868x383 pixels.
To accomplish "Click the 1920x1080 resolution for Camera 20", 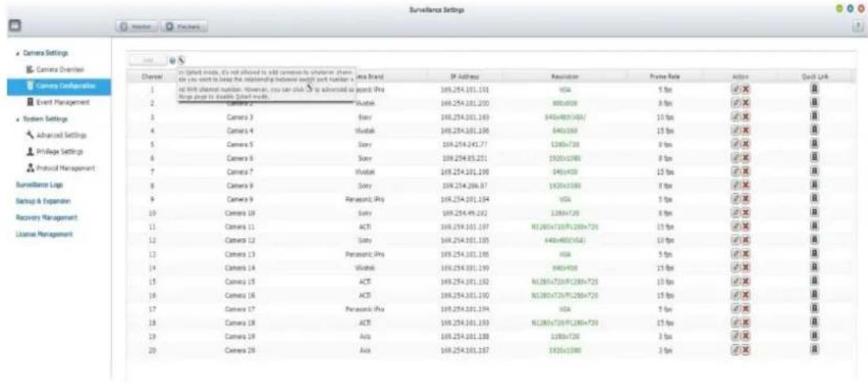I will point(565,350).
